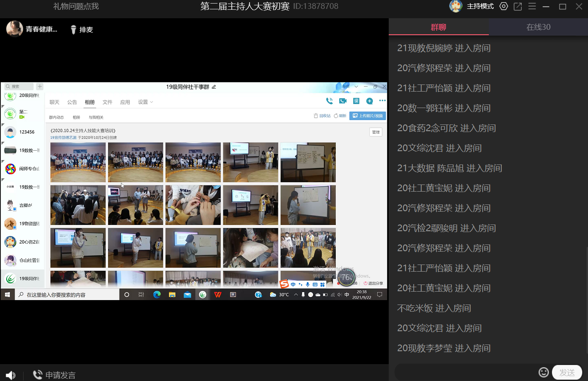Click the chat message input field
588x381 pixels.
coord(465,372)
